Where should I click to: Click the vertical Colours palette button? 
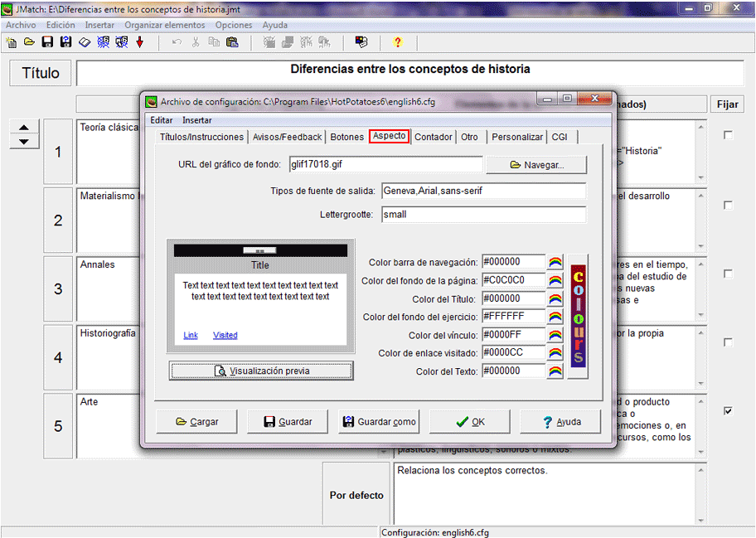[579, 317]
